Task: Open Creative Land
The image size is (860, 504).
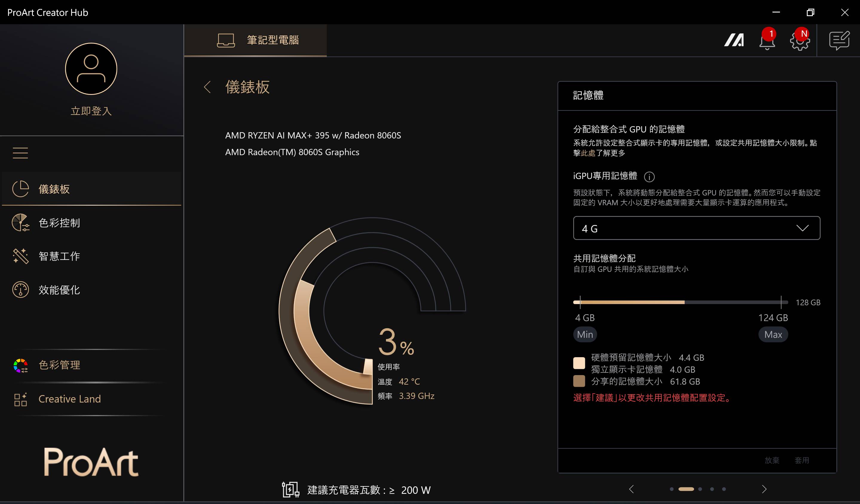Action: point(69,399)
